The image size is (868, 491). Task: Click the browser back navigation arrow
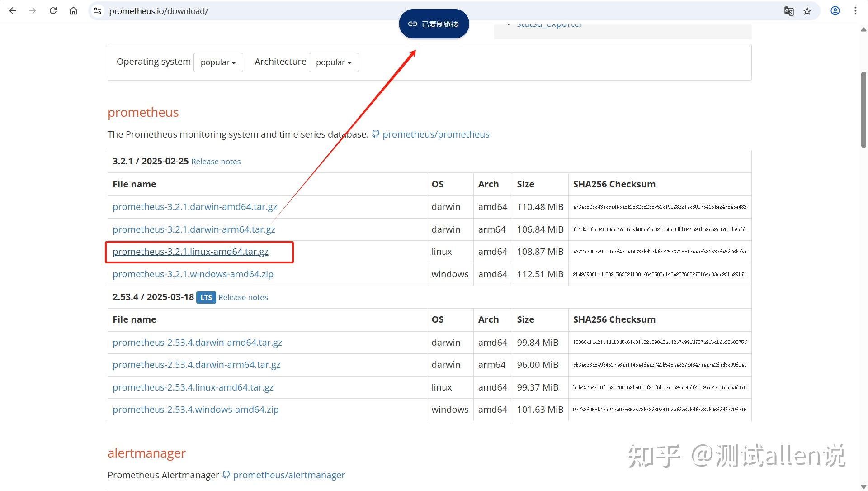pos(12,11)
